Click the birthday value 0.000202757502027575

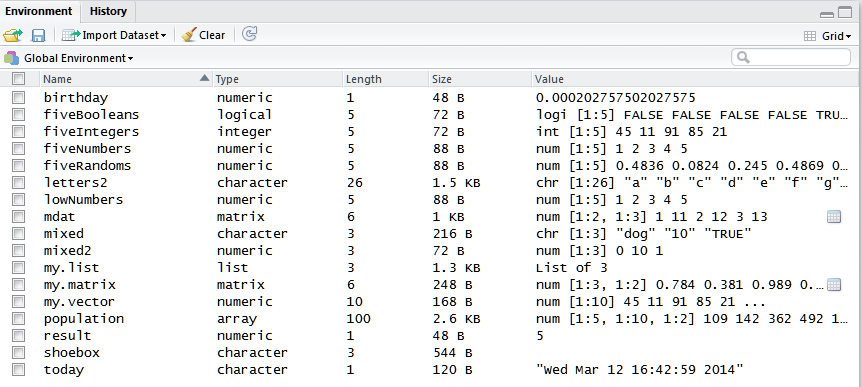(616, 98)
